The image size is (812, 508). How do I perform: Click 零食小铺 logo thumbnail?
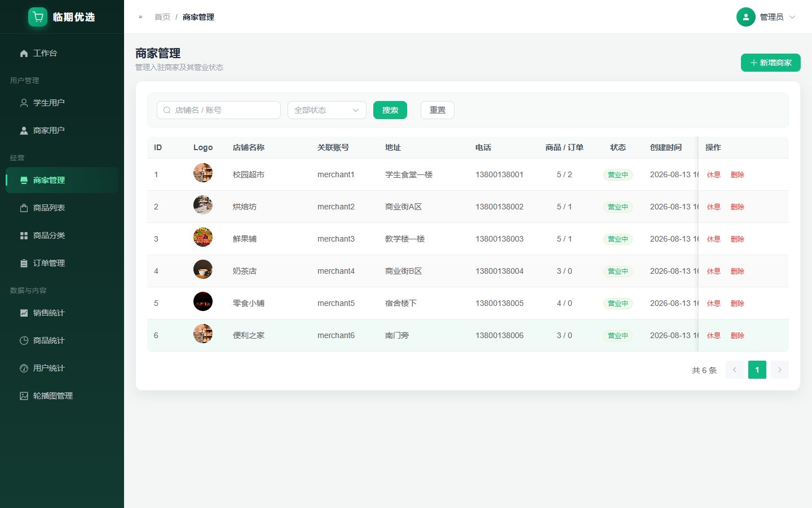[203, 301]
